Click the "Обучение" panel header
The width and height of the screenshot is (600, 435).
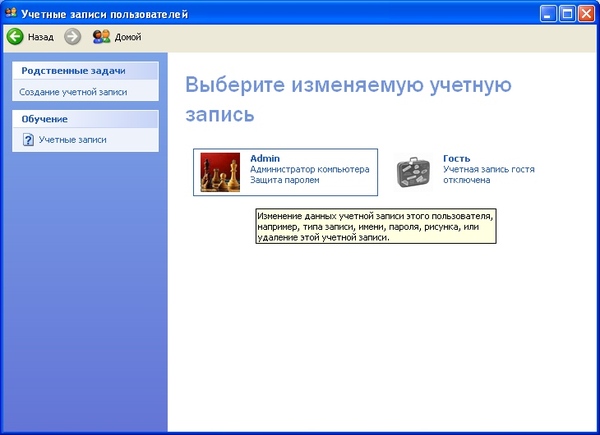(x=85, y=119)
